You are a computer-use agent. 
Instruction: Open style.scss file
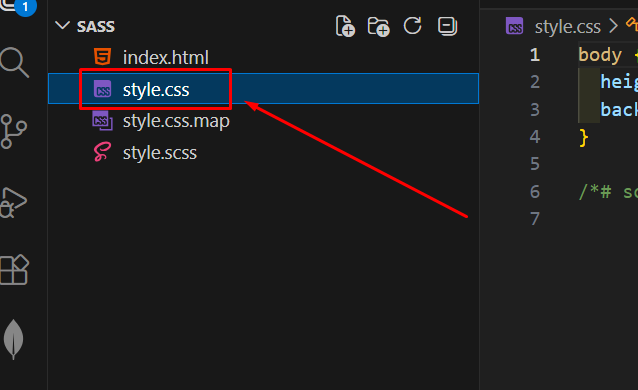tap(263, 153)
